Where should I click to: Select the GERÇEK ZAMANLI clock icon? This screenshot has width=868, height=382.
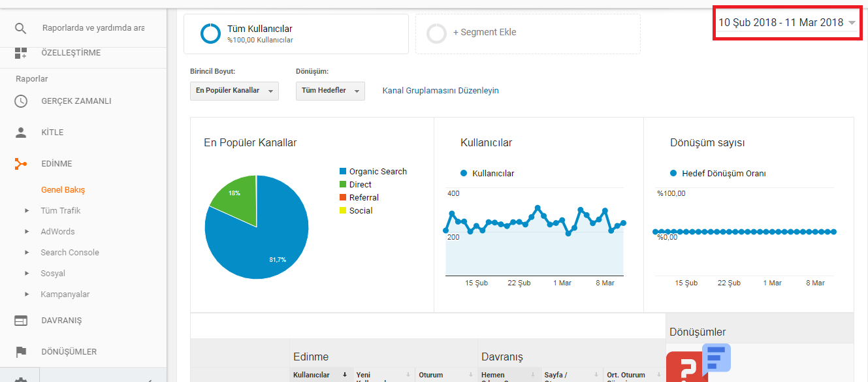coord(21,101)
